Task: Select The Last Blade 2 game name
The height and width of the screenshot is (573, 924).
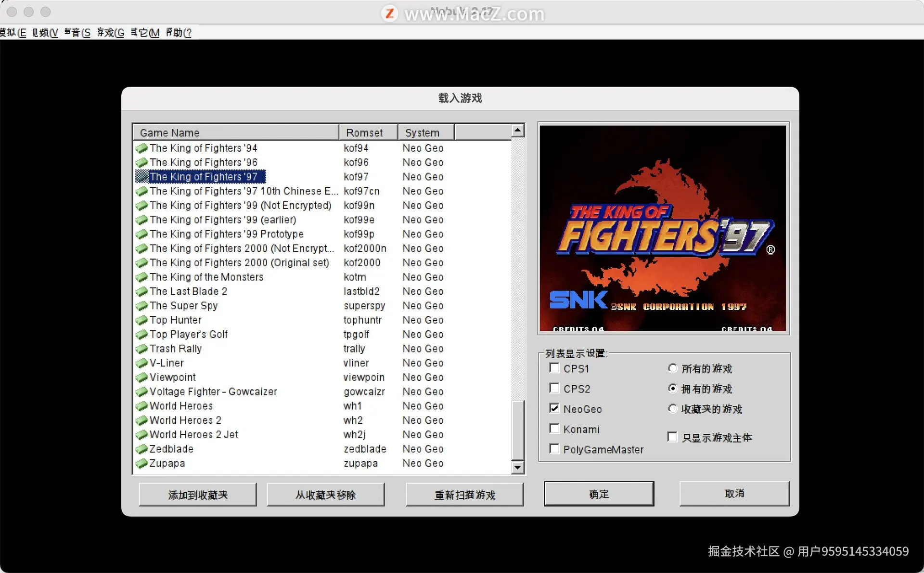Action: [188, 292]
